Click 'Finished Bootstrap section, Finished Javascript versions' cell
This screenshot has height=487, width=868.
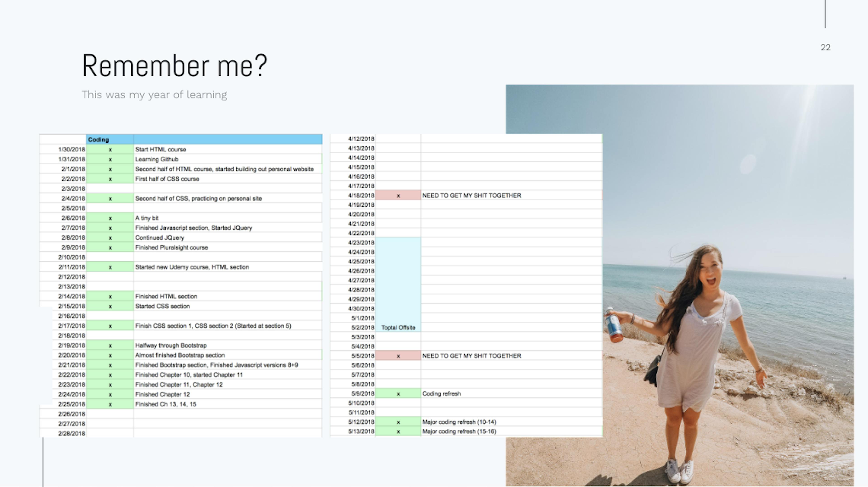pos(228,365)
